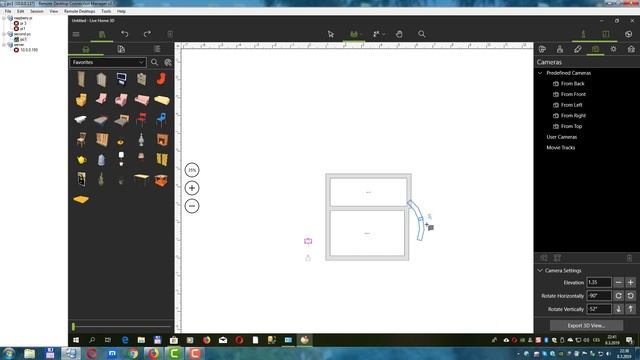Select the From Left camera
The image size is (640, 360).
[571, 105]
